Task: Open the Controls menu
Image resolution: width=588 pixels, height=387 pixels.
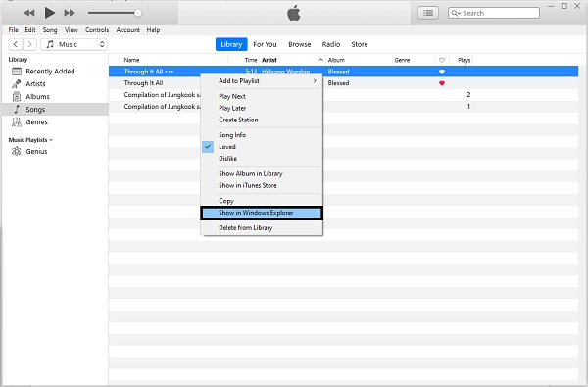Action: coord(97,30)
